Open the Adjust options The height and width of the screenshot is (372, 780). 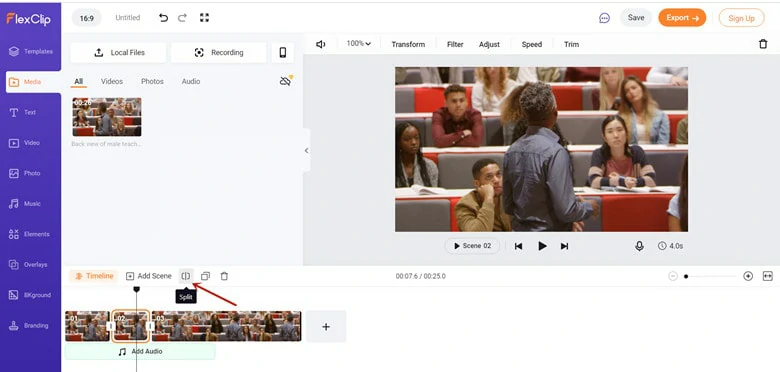point(489,44)
